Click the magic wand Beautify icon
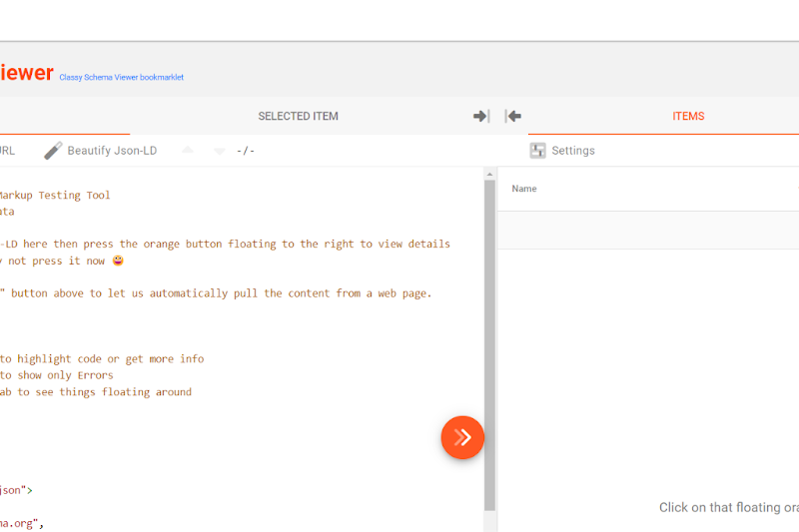This screenshot has height=532, width=799. [x=53, y=151]
